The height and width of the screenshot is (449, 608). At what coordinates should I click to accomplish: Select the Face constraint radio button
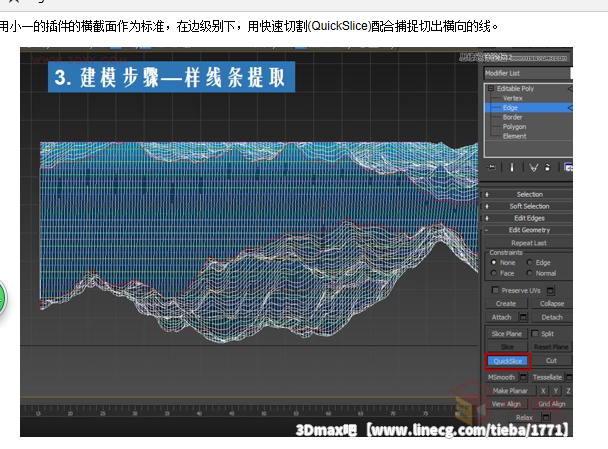click(x=493, y=272)
